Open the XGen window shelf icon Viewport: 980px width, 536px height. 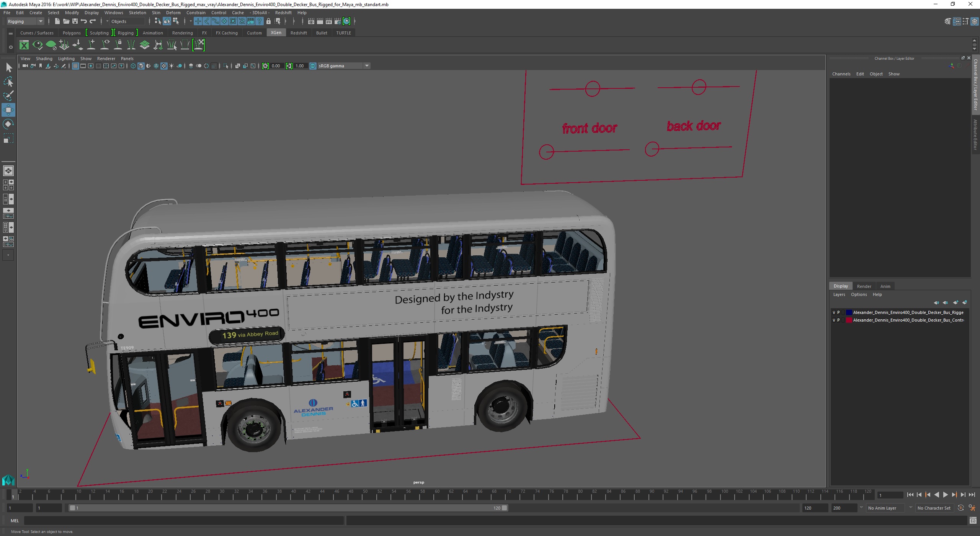coord(24,45)
